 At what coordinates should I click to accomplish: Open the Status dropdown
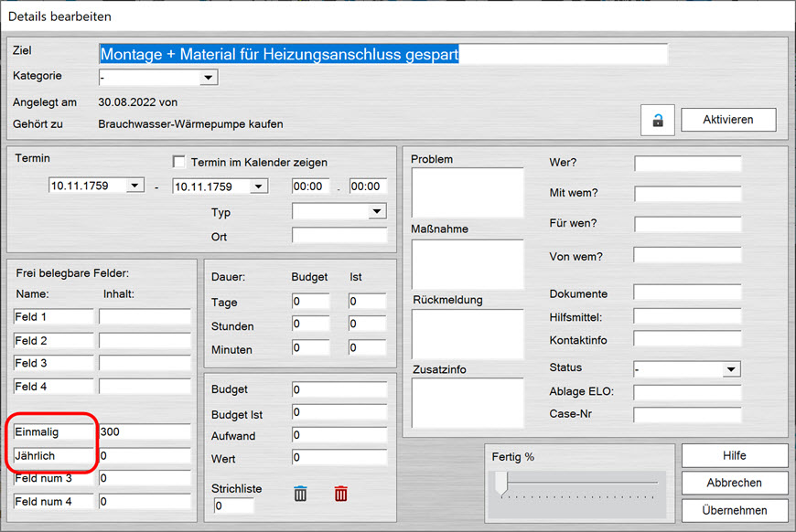point(730,369)
